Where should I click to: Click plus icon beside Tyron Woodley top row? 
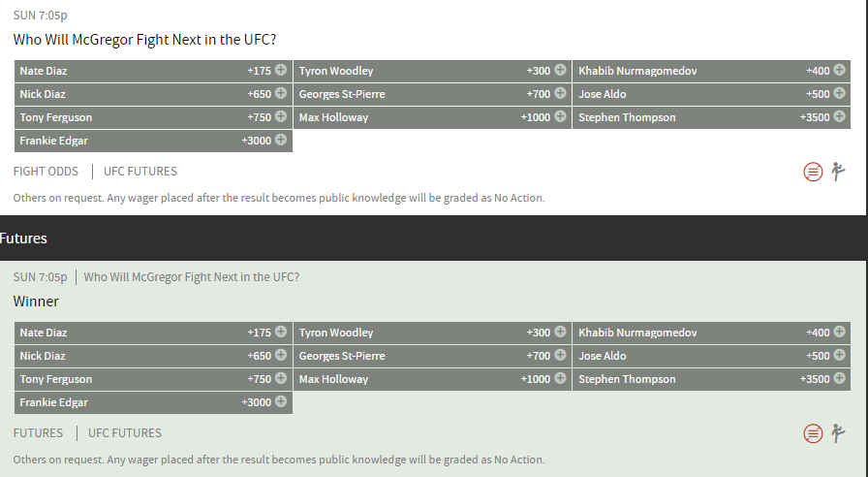point(560,70)
